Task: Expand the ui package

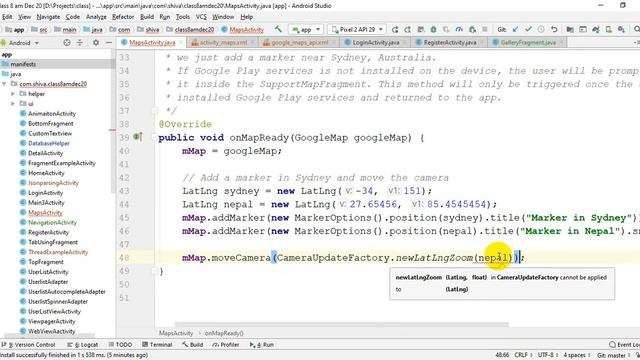Action: [x=13, y=104]
